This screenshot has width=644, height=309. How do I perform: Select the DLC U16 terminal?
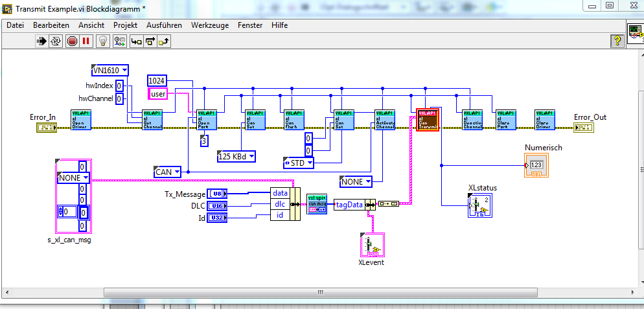(x=217, y=206)
